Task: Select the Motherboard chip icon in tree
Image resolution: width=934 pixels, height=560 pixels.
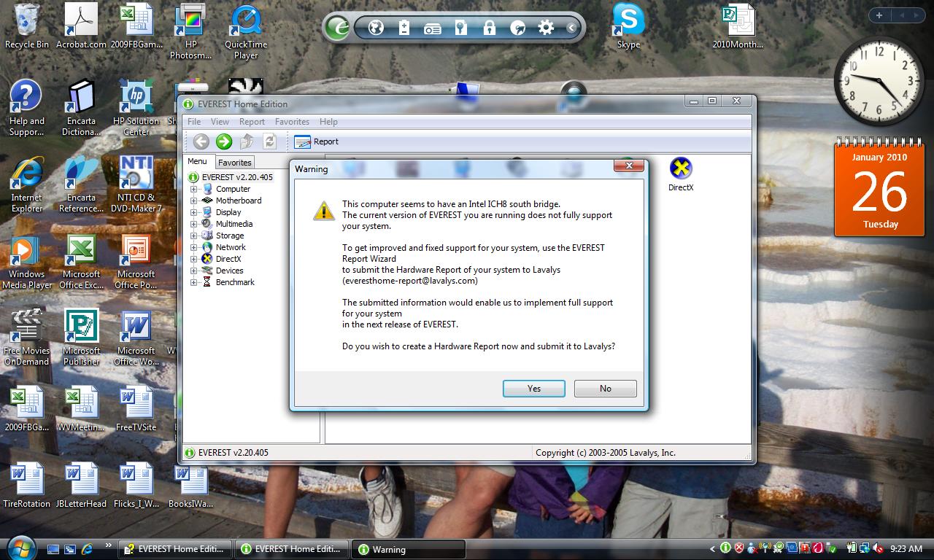Action: coord(207,201)
